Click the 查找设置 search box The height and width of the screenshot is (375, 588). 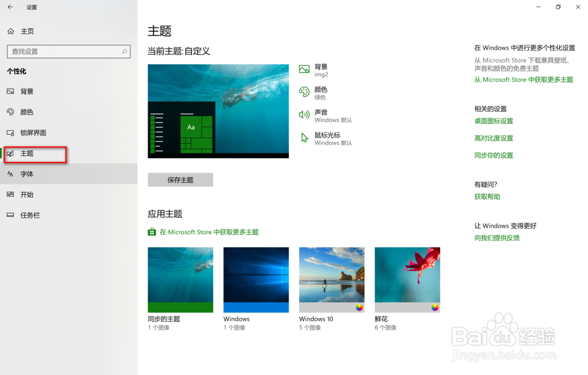[68, 51]
